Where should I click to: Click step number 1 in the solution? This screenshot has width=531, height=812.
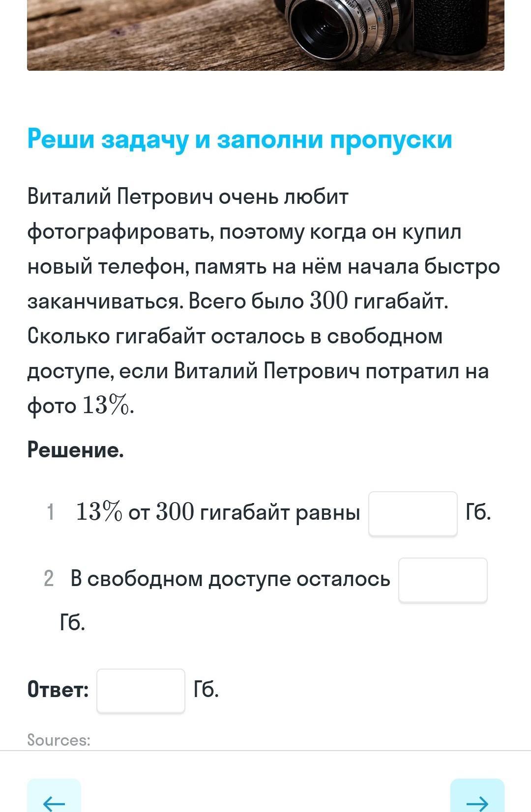coord(50,512)
